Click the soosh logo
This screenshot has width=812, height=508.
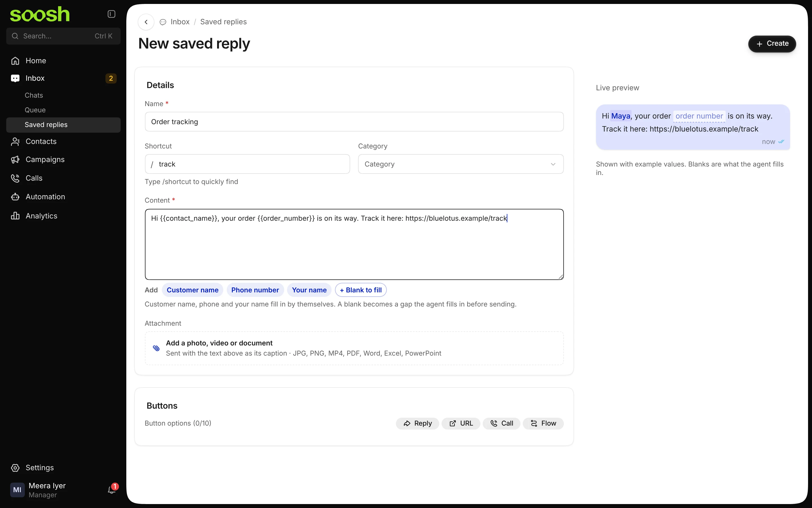[x=40, y=14]
